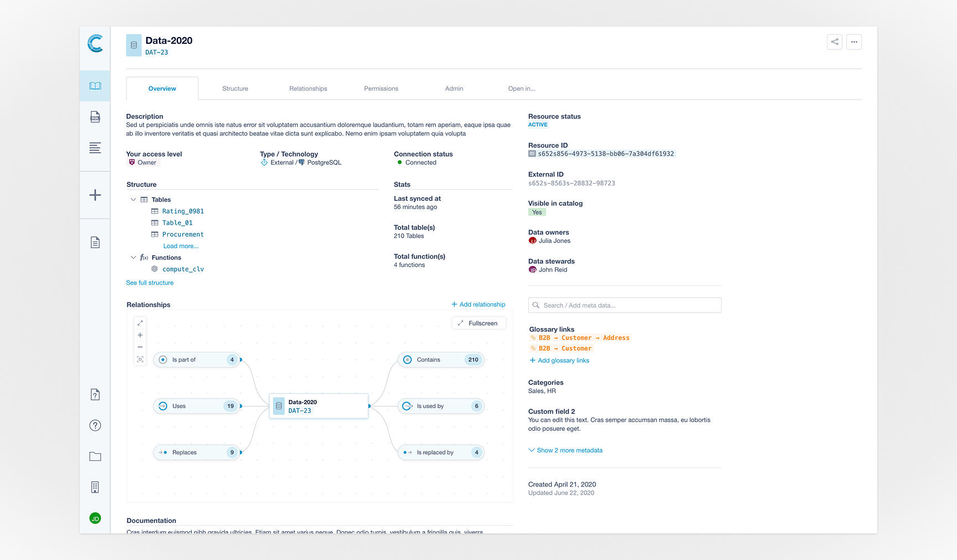
Task: Switch to the Permissions tab
Action: click(381, 89)
